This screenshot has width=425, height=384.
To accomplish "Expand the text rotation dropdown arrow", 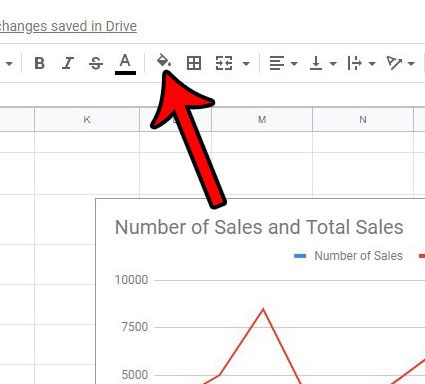I will click(411, 63).
